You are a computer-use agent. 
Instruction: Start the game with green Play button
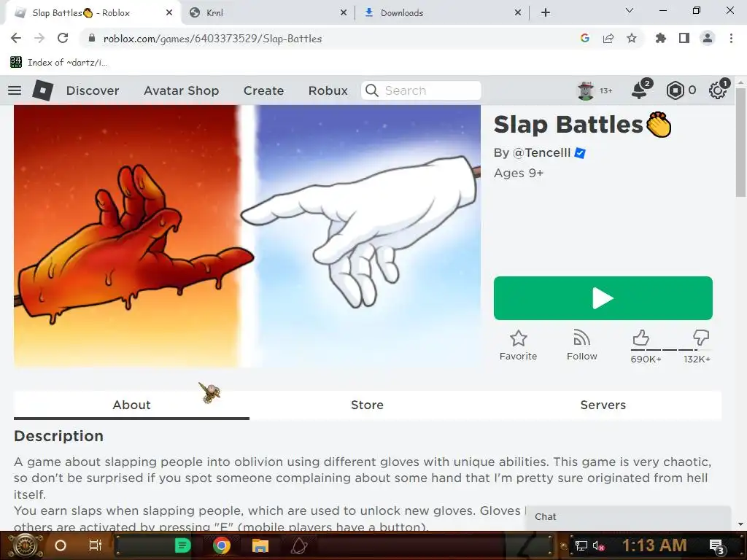(x=603, y=298)
